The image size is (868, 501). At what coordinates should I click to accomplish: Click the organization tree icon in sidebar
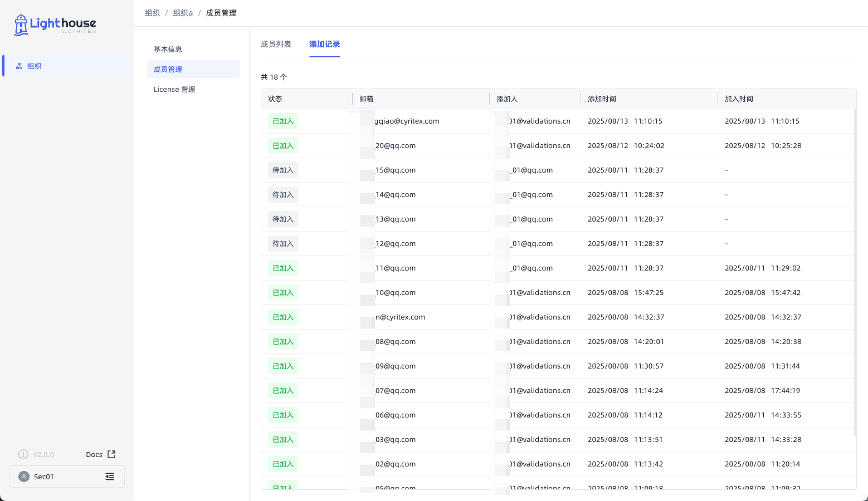coord(19,66)
